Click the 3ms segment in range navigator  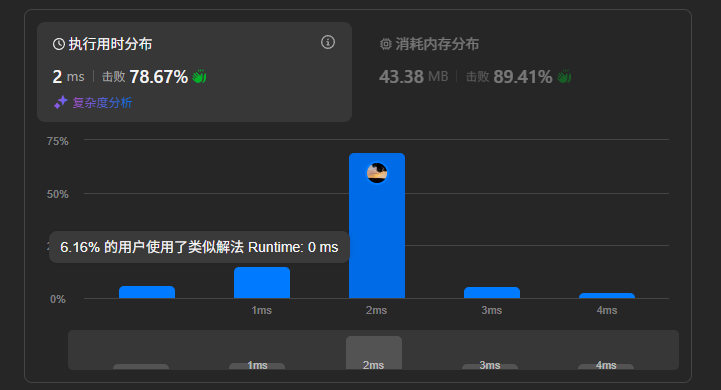click(490, 366)
